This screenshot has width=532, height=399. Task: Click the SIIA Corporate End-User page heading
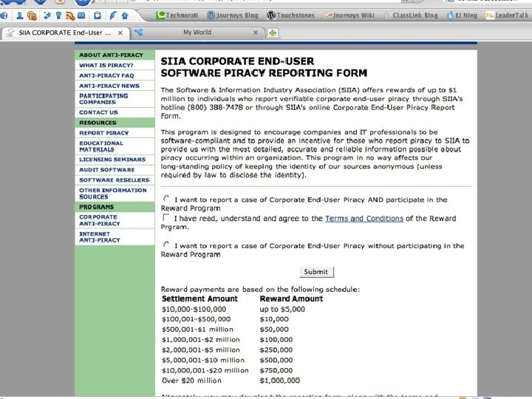[264, 66]
